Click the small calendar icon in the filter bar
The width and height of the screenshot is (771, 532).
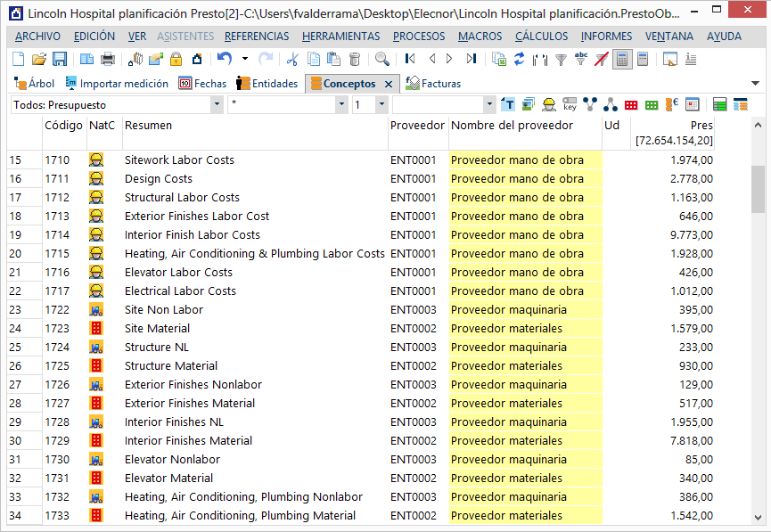point(693,104)
